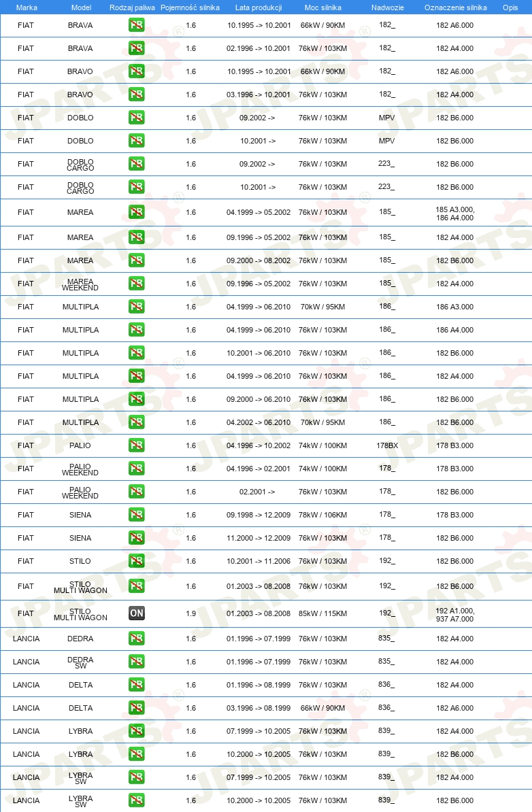This screenshot has height=812, width=532.
Task: Click petrol icon in SIENA 78kW / 106KM row
Action: pos(137,515)
